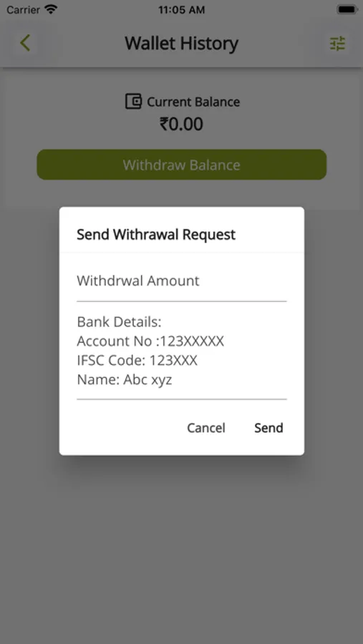Viewport: 363px width, 644px height.
Task: Click the Withdraw Balance button
Action: tap(182, 165)
